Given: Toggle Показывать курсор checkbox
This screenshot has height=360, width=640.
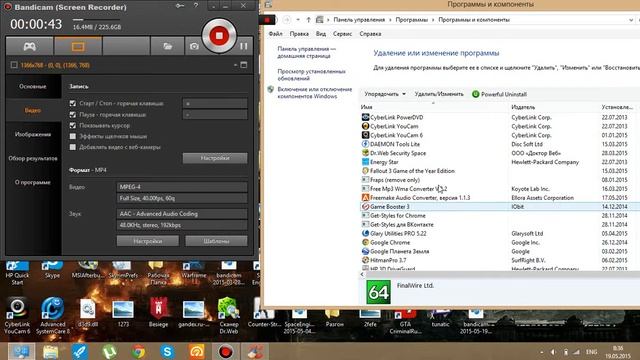Looking at the screenshot, I should click(x=73, y=126).
